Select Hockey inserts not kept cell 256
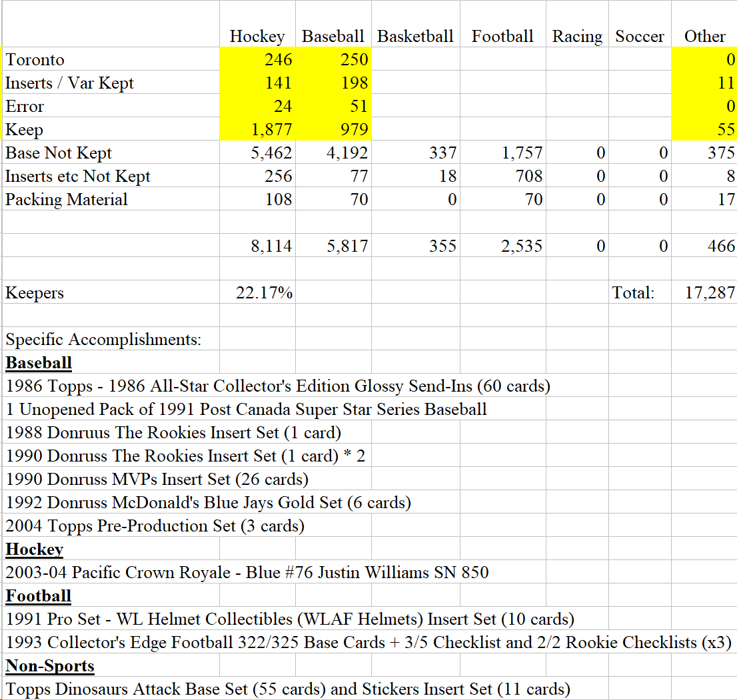Image resolution: width=737 pixels, height=700 pixels. [x=257, y=176]
